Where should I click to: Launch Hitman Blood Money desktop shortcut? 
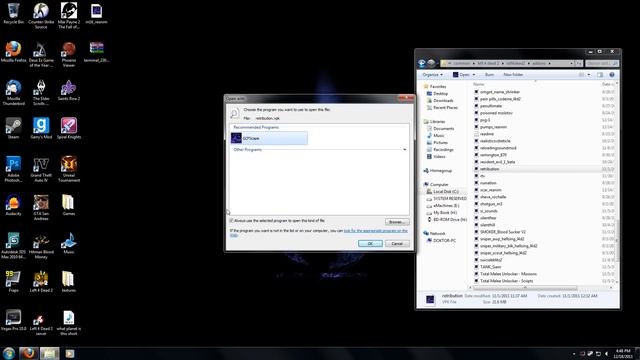tap(41, 245)
